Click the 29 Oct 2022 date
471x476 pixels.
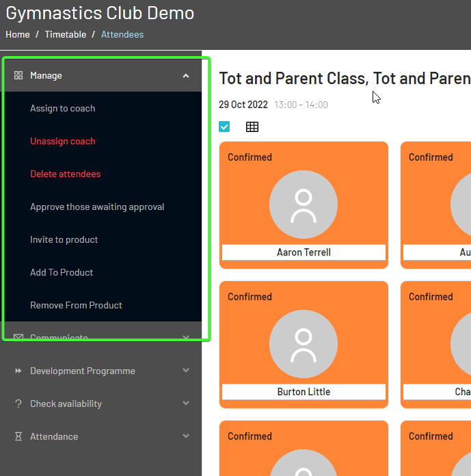pyautogui.click(x=243, y=105)
